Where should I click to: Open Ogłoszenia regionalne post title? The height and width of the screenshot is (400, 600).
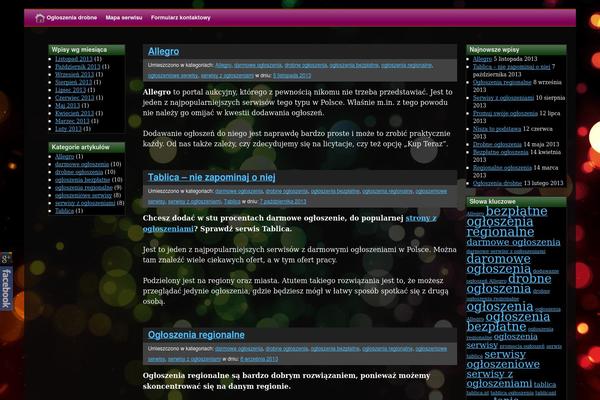coord(196,335)
